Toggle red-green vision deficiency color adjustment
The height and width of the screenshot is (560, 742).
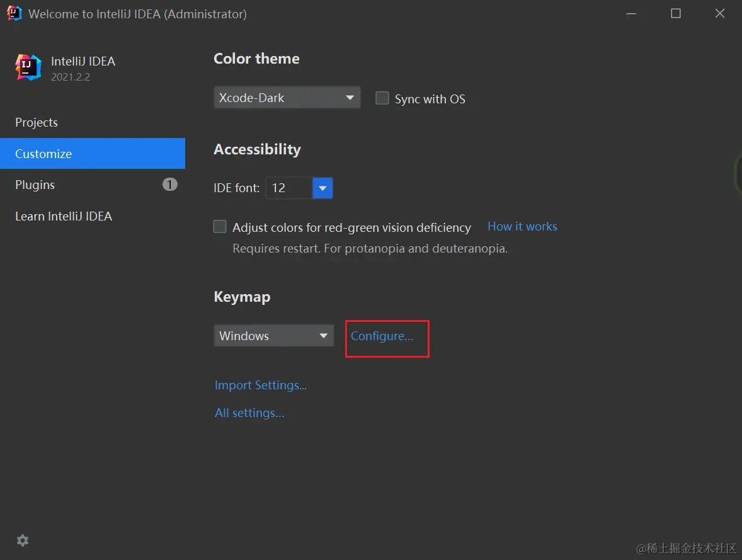(x=220, y=227)
